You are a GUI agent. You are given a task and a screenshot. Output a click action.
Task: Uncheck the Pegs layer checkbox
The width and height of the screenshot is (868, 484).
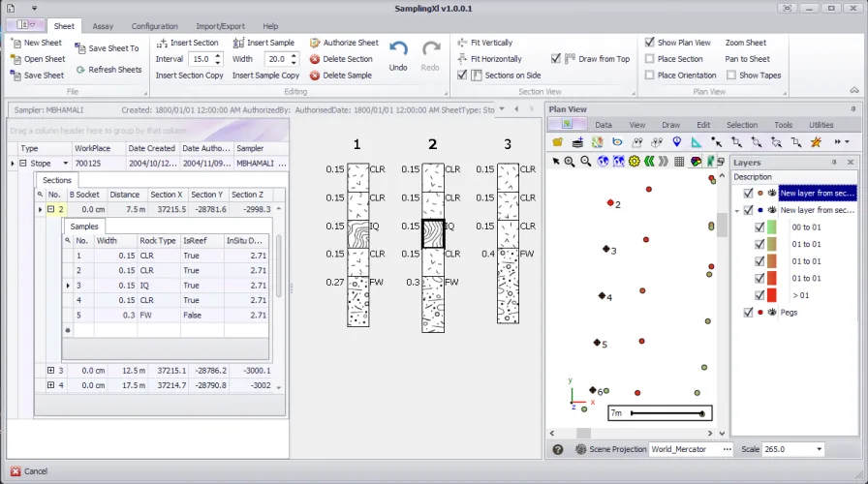[749, 313]
